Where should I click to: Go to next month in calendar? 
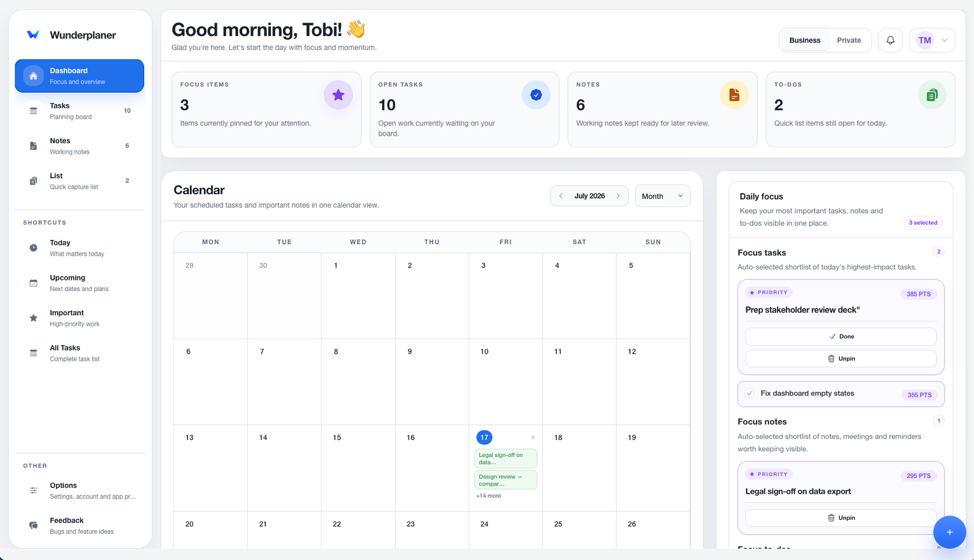coord(618,196)
